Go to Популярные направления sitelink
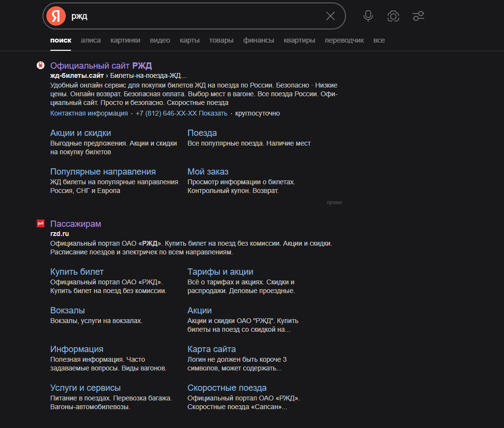The height and width of the screenshot is (428, 504). 103,172
